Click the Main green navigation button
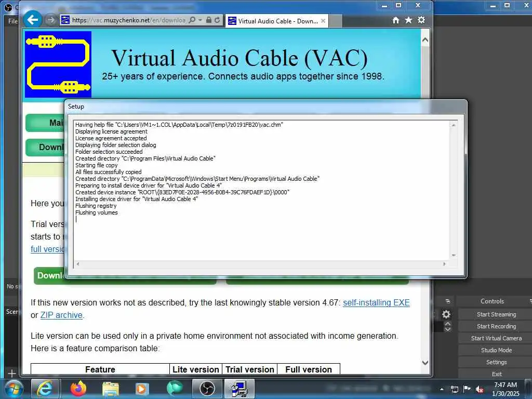The width and height of the screenshot is (532, 399). click(45, 123)
